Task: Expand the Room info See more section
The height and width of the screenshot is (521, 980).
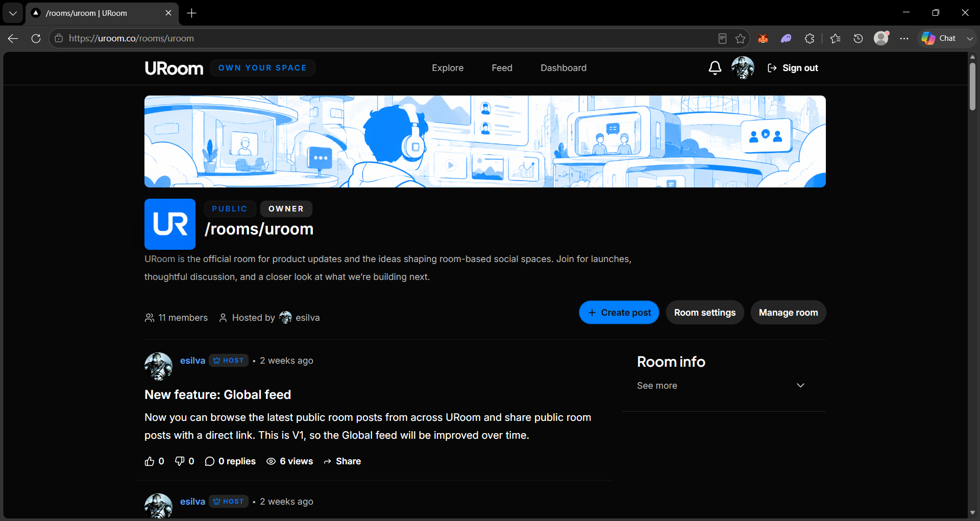Action: click(721, 386)
